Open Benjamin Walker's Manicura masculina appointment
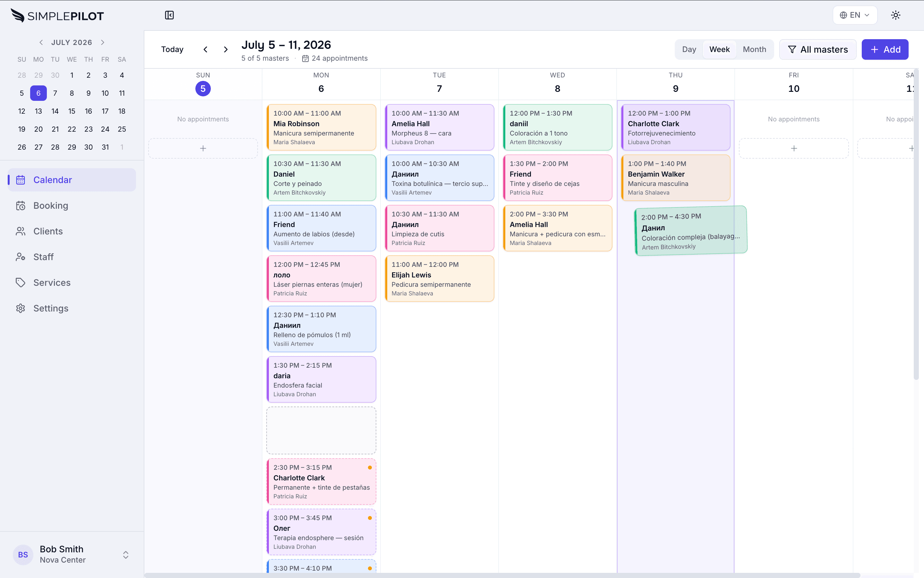The width and height of the screenshot is (924, 578). pyautogui.click(x=676, y=178)
